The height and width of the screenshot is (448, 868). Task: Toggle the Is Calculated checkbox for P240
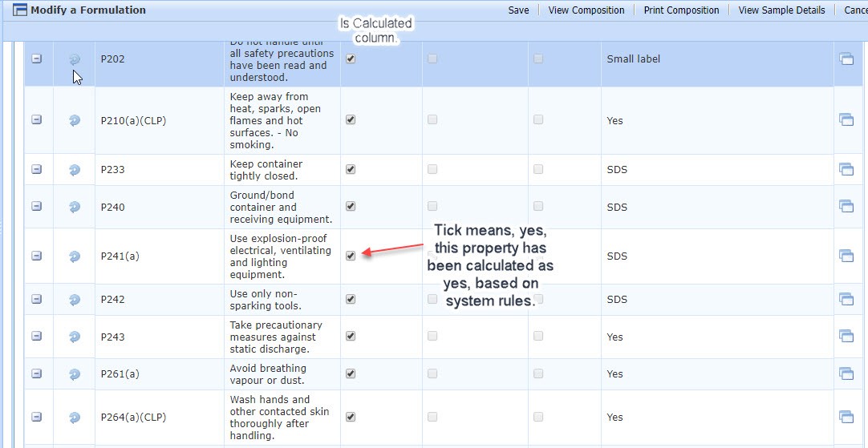(x=351, y=206)
